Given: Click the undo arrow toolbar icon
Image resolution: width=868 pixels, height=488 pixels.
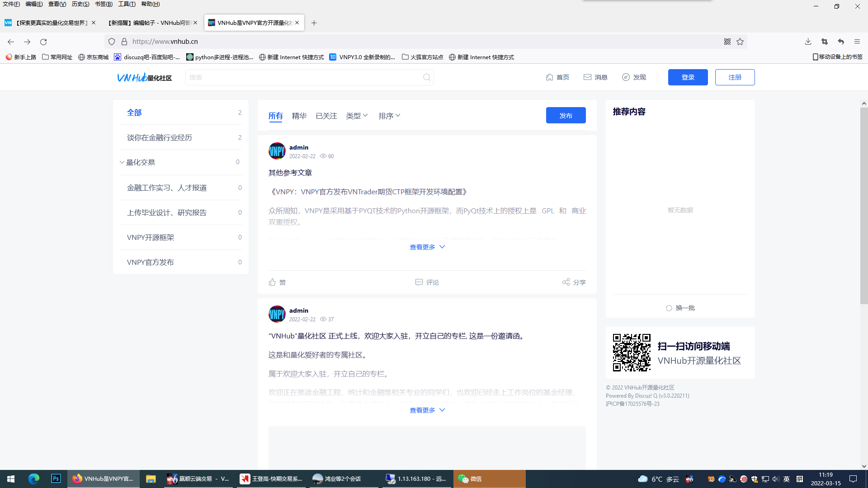Looking at the screenshot, I should [841, 42].
